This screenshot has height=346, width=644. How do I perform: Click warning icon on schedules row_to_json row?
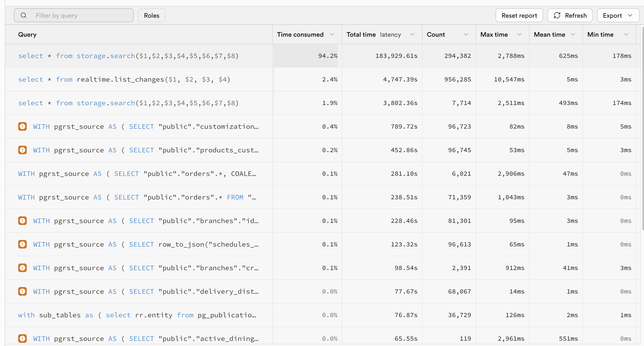[x=22, y=244]
